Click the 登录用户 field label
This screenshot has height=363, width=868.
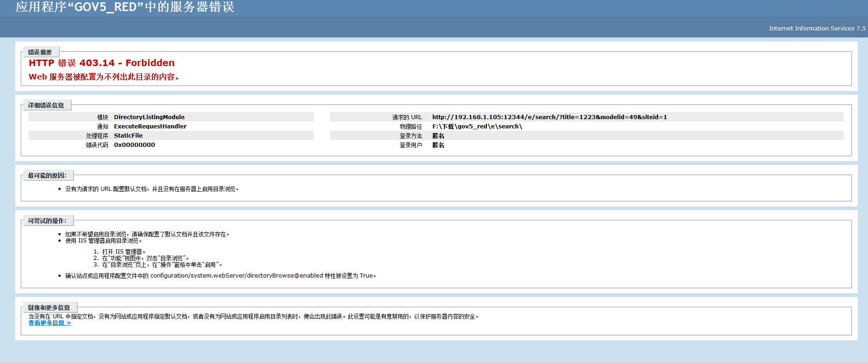click(411, 145)
